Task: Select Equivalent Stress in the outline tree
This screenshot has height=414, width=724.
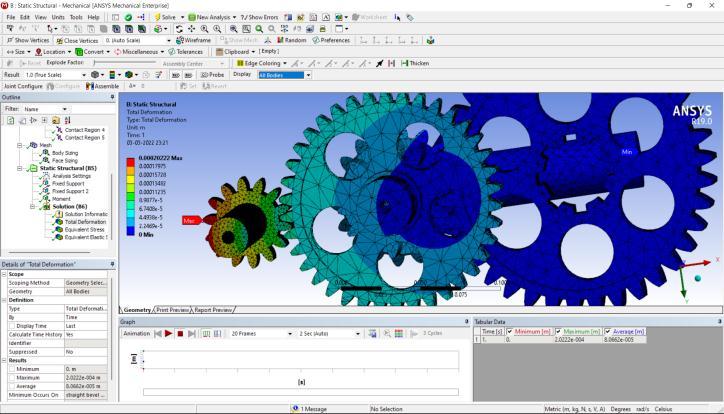Action: click(84, 229)
